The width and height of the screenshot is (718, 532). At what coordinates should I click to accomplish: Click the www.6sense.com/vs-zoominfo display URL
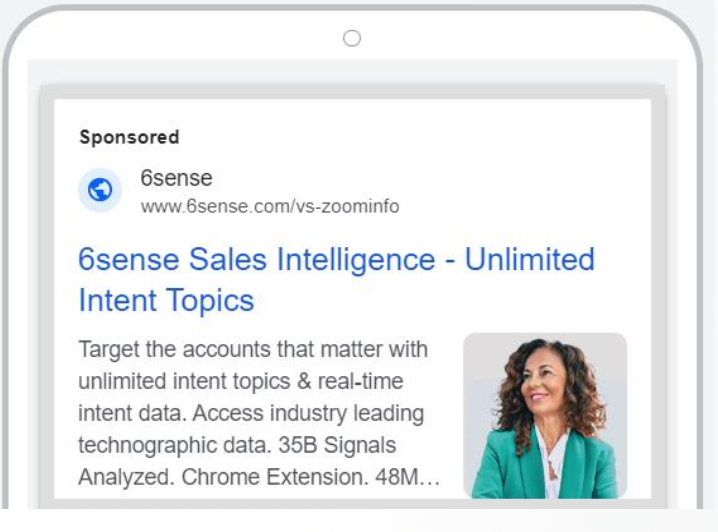[270, 206]
